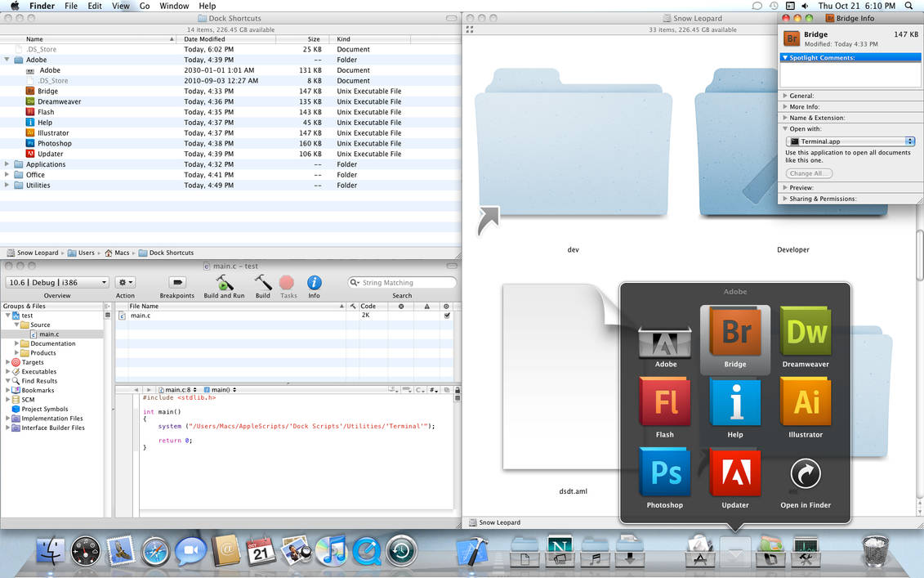The width and height of the screenshot is (924, 578).
Task: Expand the Applications folder disclosure triangle
Action: pyautogui.click(x=7, y=164)
